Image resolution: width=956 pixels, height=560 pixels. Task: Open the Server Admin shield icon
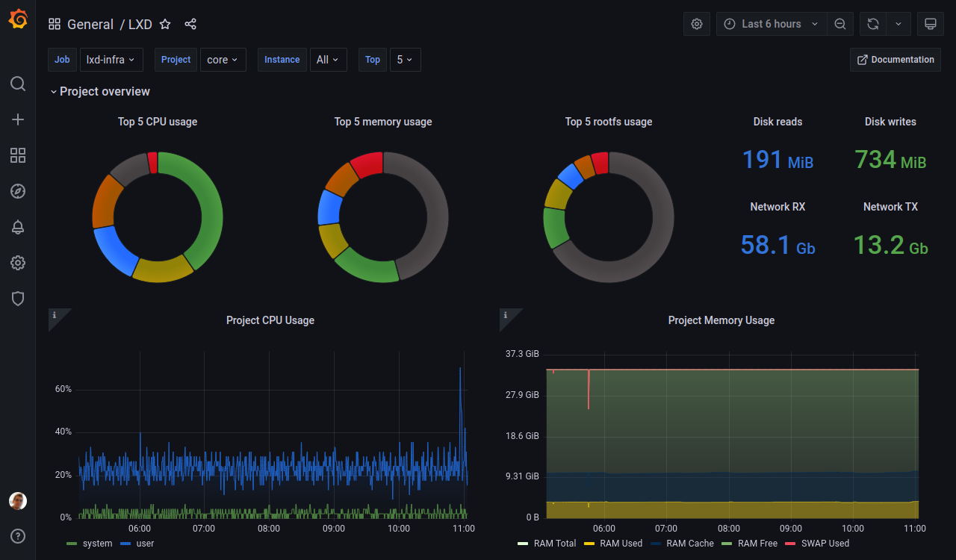[x=18, y=299]
